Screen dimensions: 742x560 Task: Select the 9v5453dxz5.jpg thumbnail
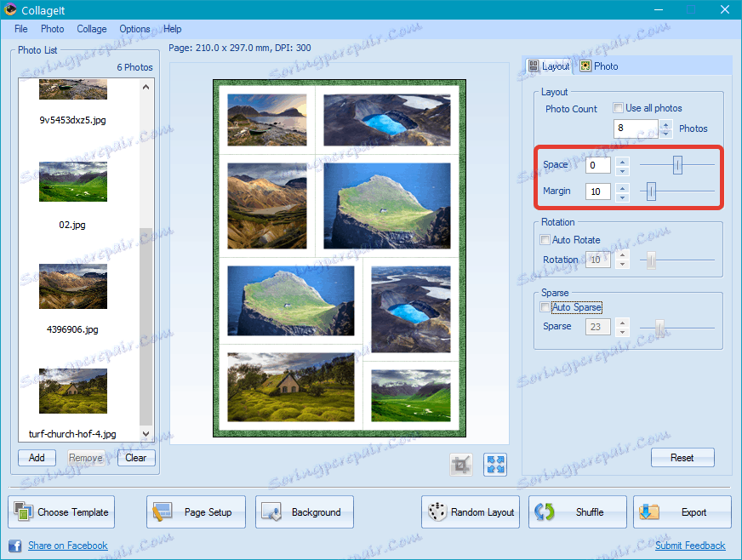pyautogui.click(x=73, y=89)
